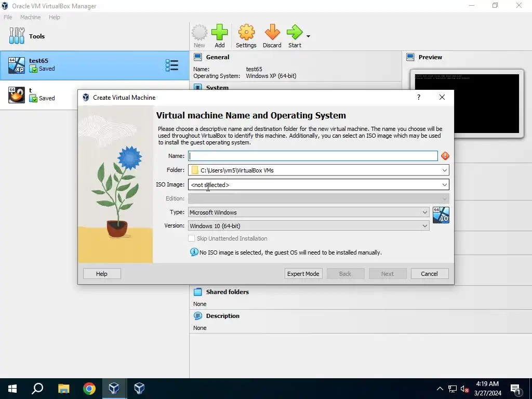Screen dimensions: 532x399
Task: Click the Name field warning icon
Action: coord(445,156)
